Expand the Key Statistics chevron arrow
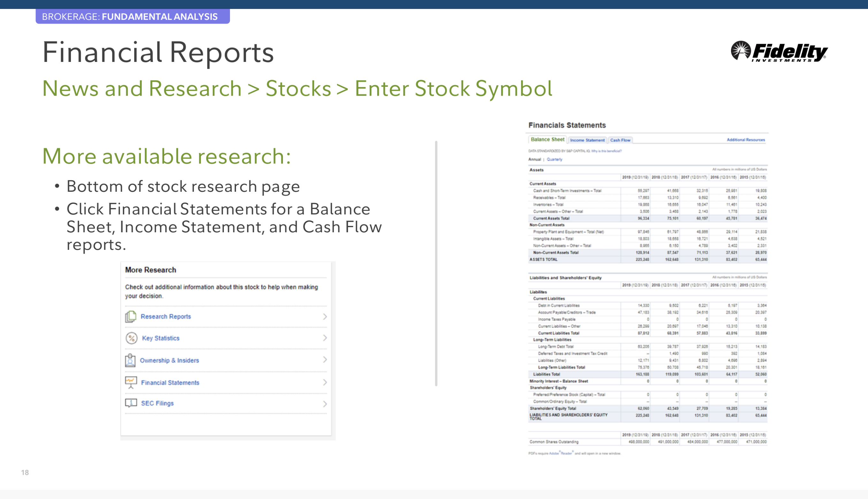Screen dimensions: 868x499 [324, 338]
